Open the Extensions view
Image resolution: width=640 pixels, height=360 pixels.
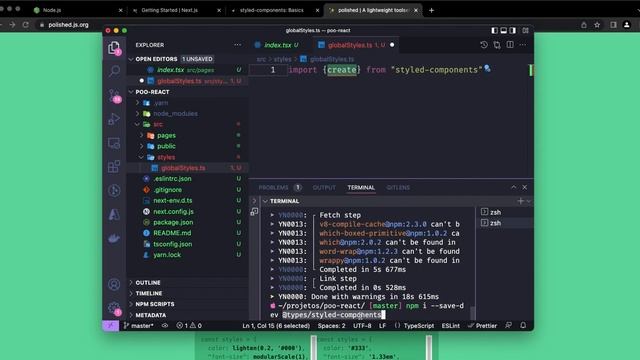pyautogui.click(x=114, y=167)
